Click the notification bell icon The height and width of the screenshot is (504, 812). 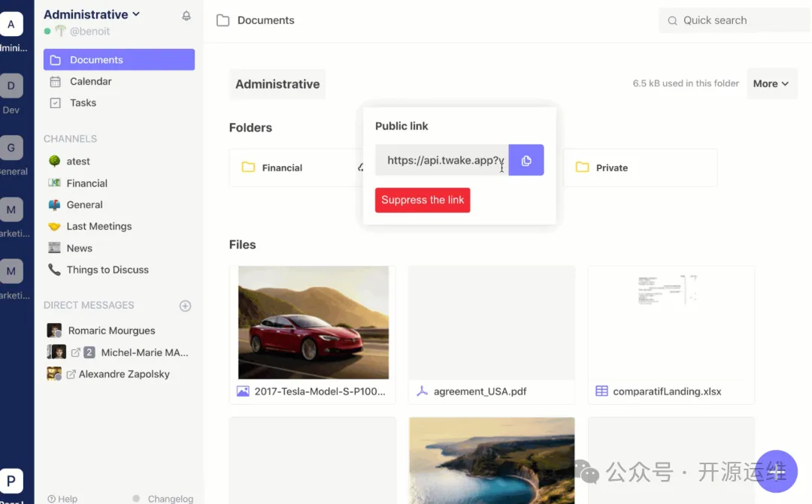[186, 16]
